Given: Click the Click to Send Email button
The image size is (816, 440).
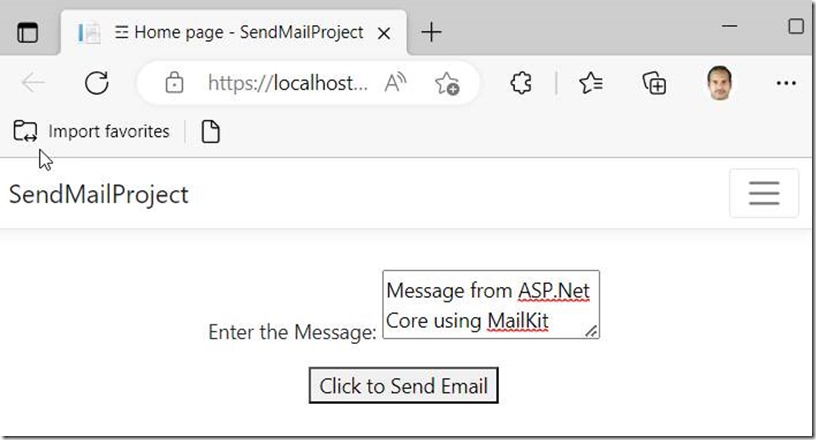Looking at the screenshot, I should (403, 385).
